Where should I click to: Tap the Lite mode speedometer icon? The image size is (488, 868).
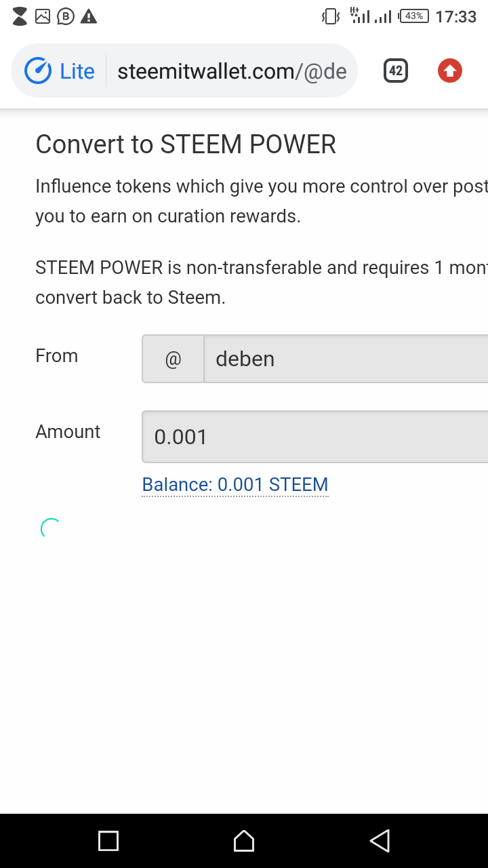tap(38, 71)
